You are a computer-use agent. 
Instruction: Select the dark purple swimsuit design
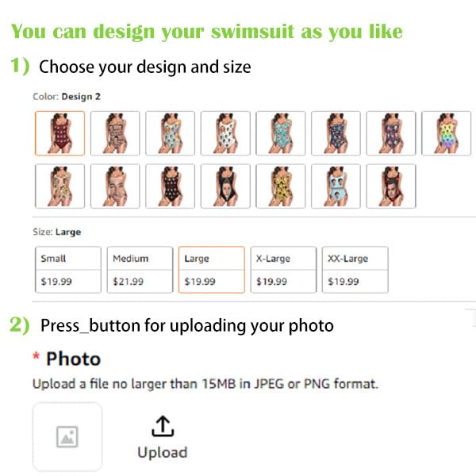pyautogui.click(x=390, y=133)
